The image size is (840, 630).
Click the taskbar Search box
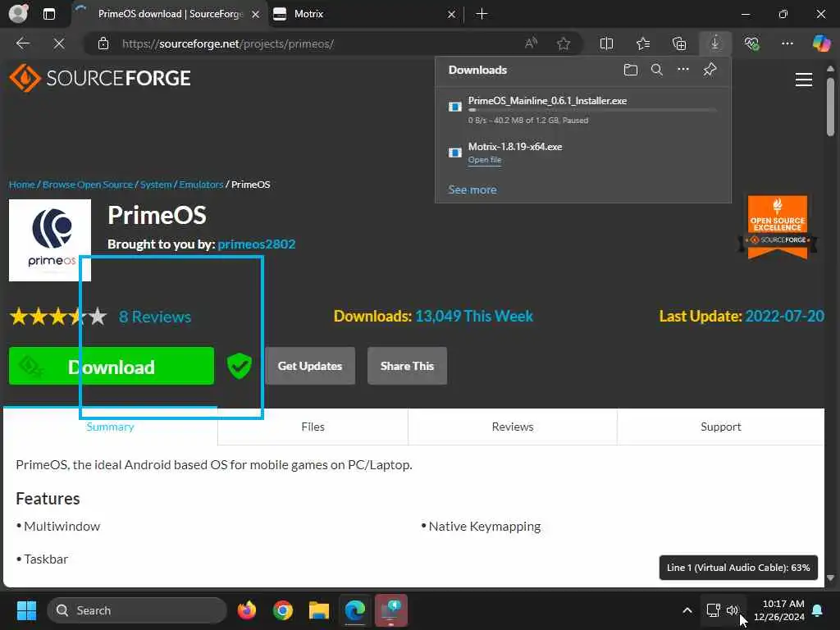(x=138, y=610)
